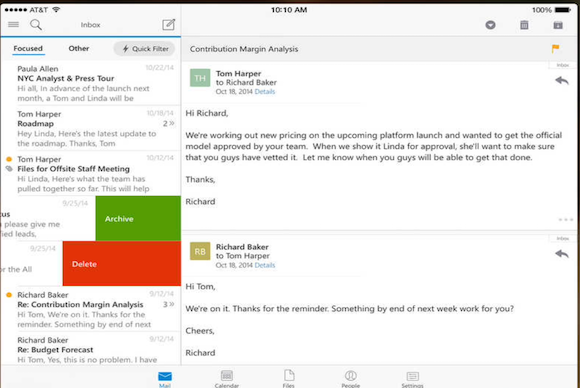
Task: Click the trash icon in top toolbar
Action: pos(524,25)
